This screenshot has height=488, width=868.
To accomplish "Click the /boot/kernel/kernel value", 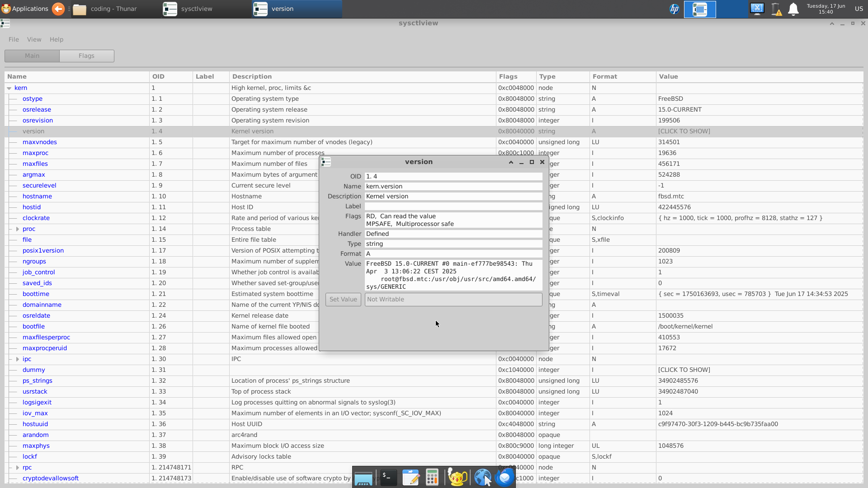I will [x=685, y=326].
